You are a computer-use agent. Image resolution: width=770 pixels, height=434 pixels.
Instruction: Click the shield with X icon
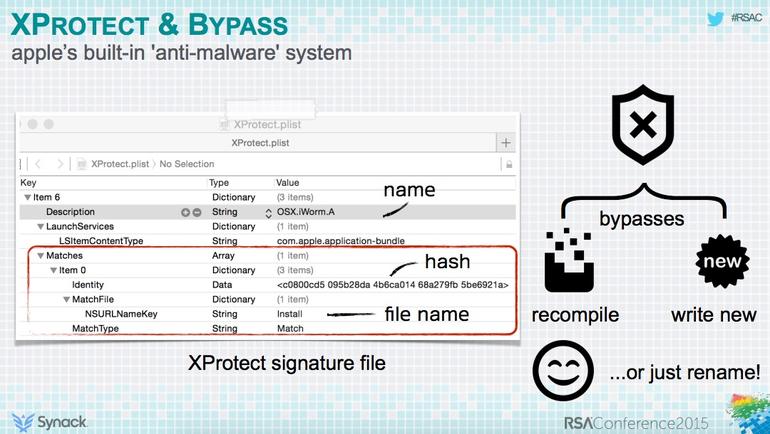643,125
